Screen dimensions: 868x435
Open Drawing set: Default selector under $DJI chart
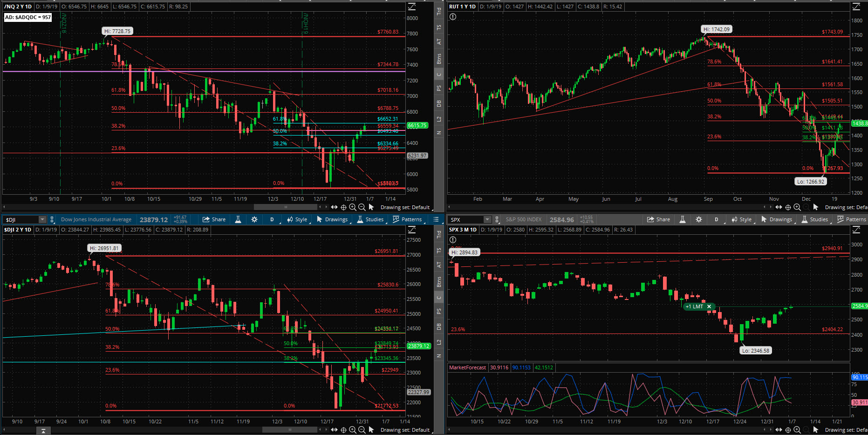(x=405, y=430)
